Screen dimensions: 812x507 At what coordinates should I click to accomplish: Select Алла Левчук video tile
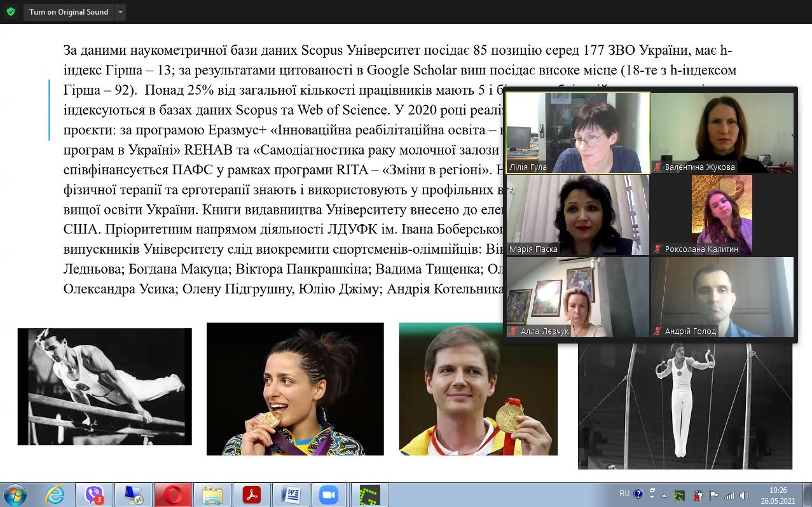tap(578, 297)
